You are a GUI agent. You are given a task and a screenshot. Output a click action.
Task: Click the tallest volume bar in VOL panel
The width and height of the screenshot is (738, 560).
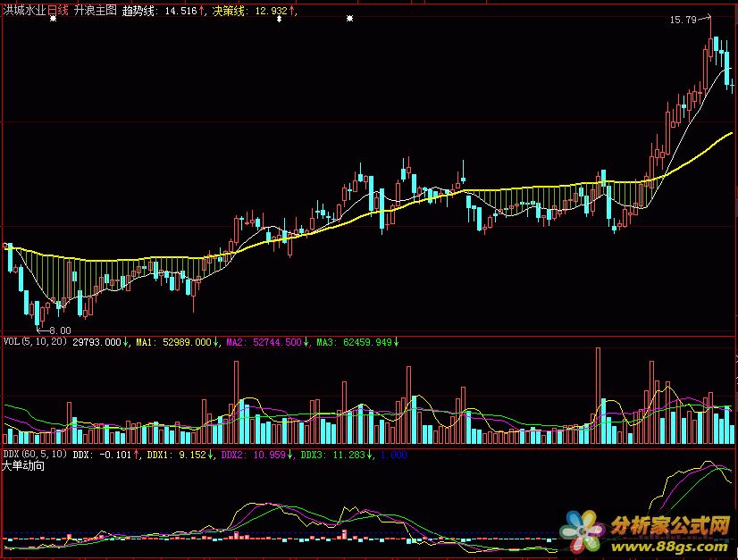(599, 396)
